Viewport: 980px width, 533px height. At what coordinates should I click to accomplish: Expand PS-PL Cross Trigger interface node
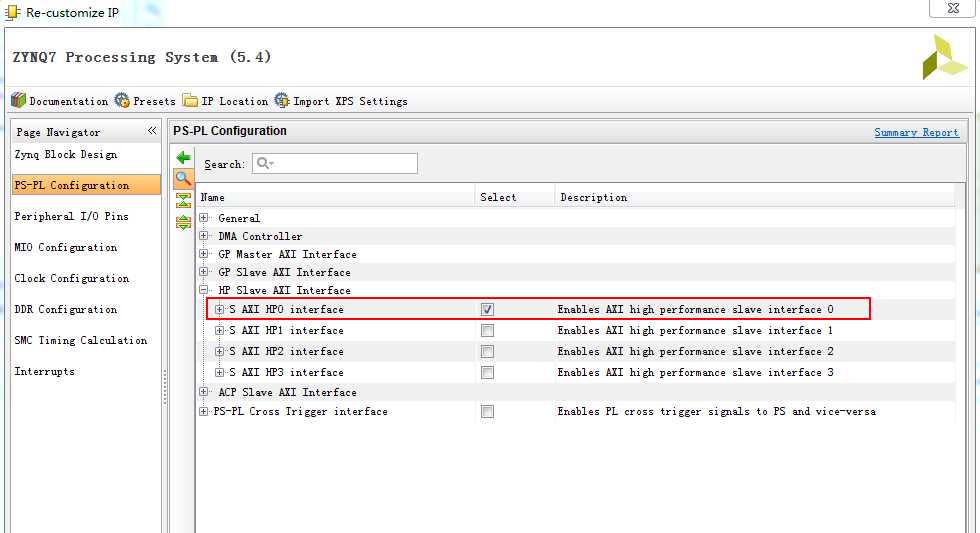coord(204,412)
